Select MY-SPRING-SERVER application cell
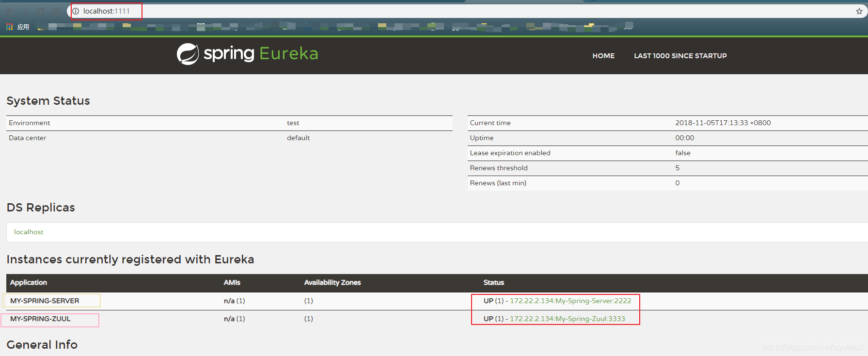 [x=45, y=301]
